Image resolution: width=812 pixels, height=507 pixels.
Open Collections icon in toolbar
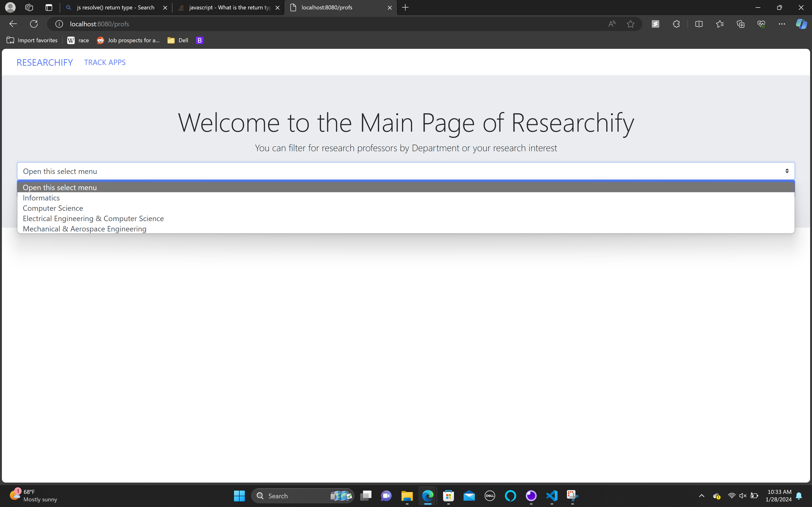(741, 24)
